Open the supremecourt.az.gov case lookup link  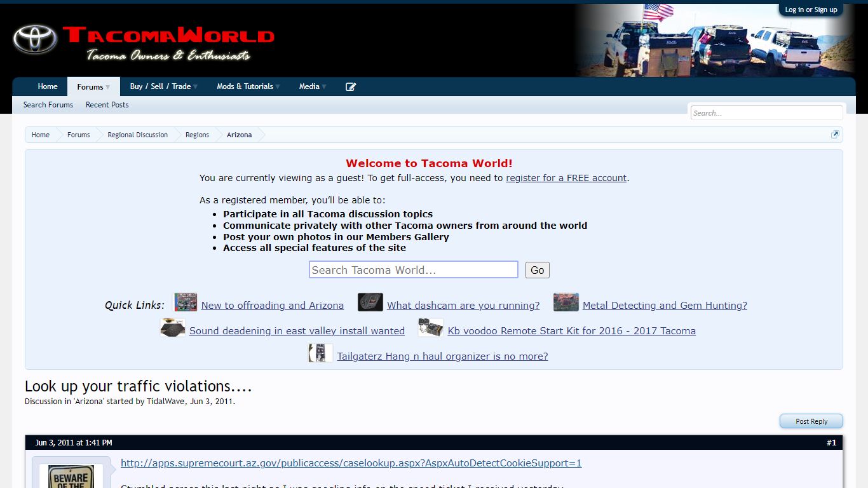351,463
